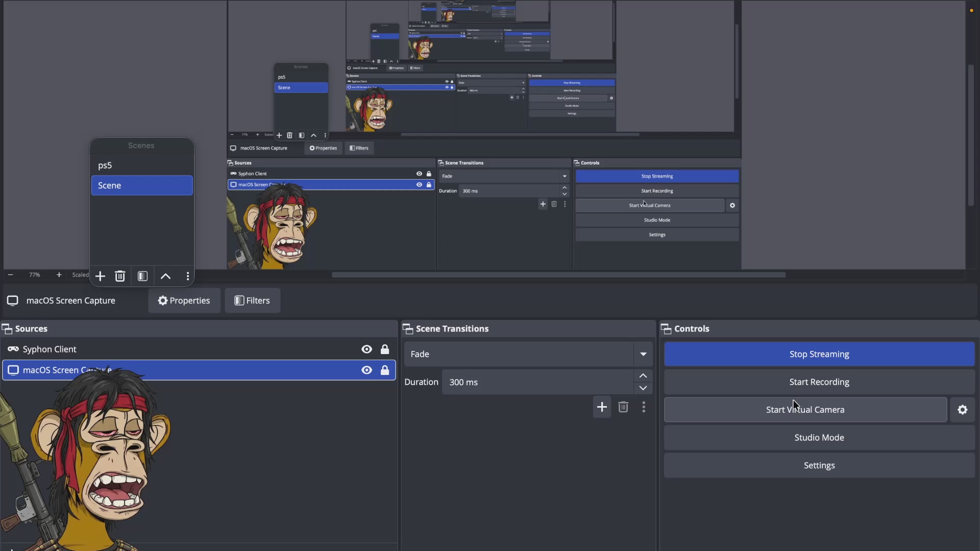Open source Filters

pos(252,300)
